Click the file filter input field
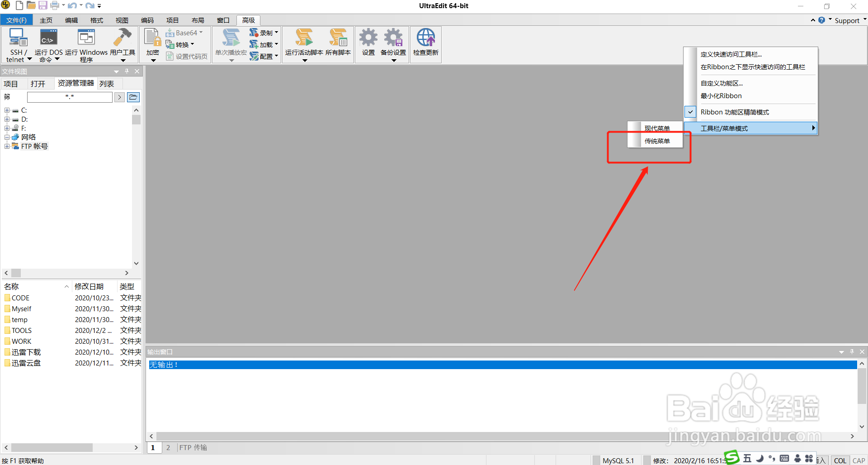868x465 pixels. click(70, 97)
